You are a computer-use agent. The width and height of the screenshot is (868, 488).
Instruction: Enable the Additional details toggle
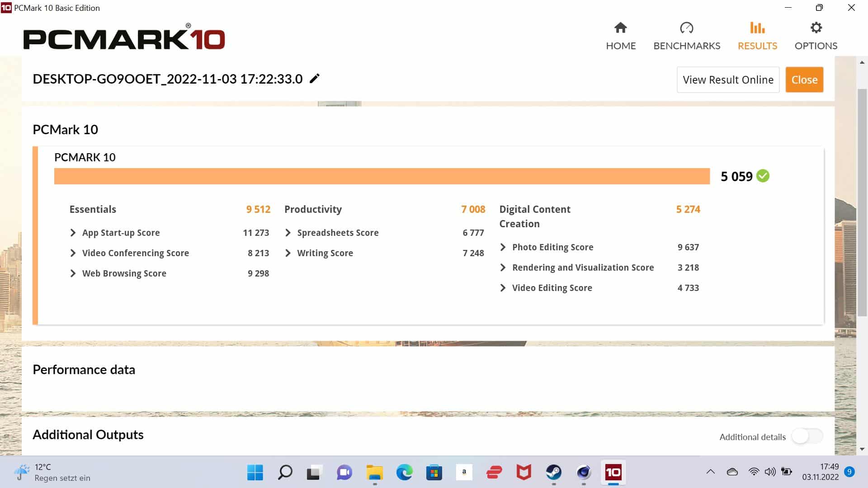tap(807, 436)
